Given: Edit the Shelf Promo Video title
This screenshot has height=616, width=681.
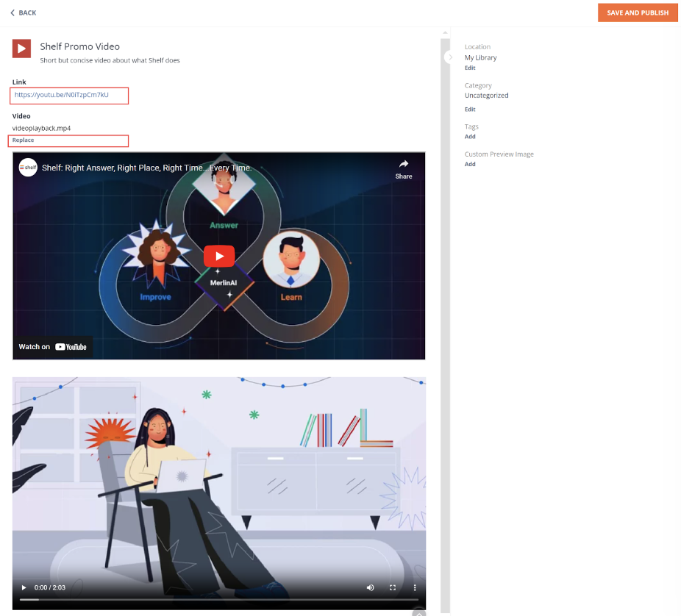Looking at the screenshot, I should [80, 46].
